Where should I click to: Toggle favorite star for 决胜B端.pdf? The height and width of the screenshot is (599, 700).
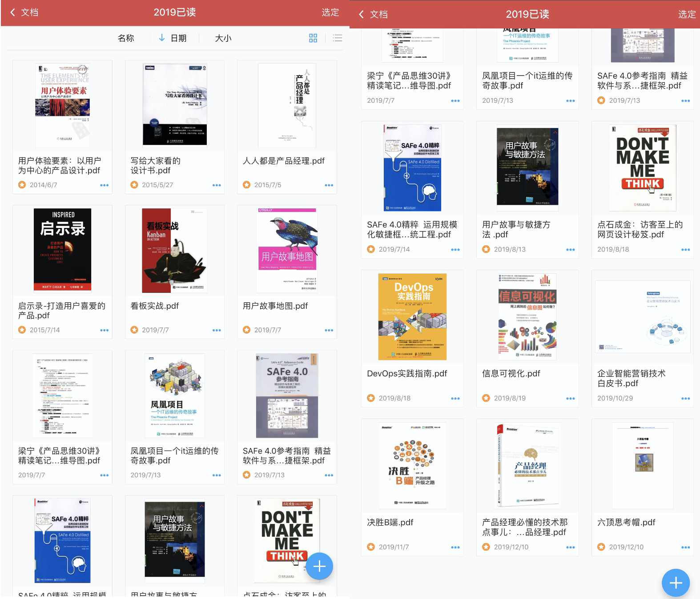pyautogui.click(x=371, y=547)
